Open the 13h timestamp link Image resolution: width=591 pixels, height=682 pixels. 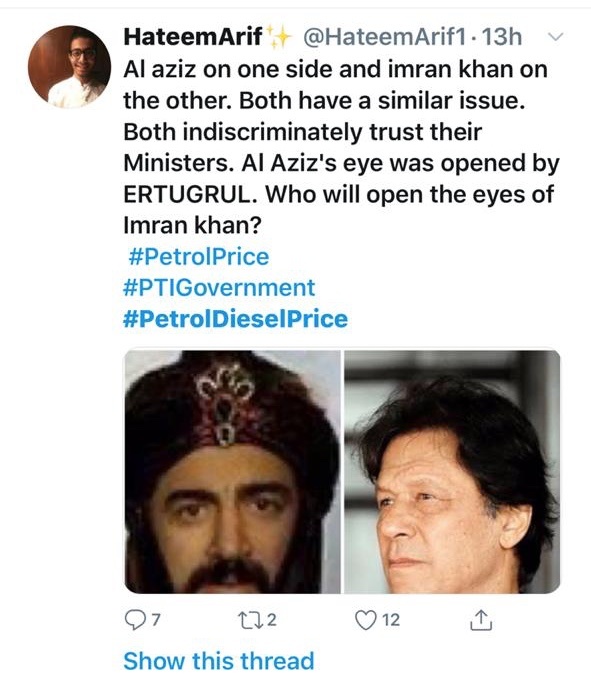click(502, 37)
